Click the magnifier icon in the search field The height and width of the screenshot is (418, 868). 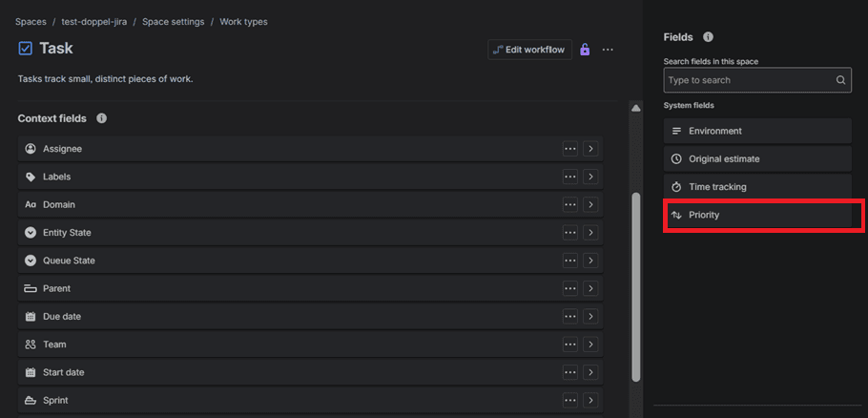[840, 81]
